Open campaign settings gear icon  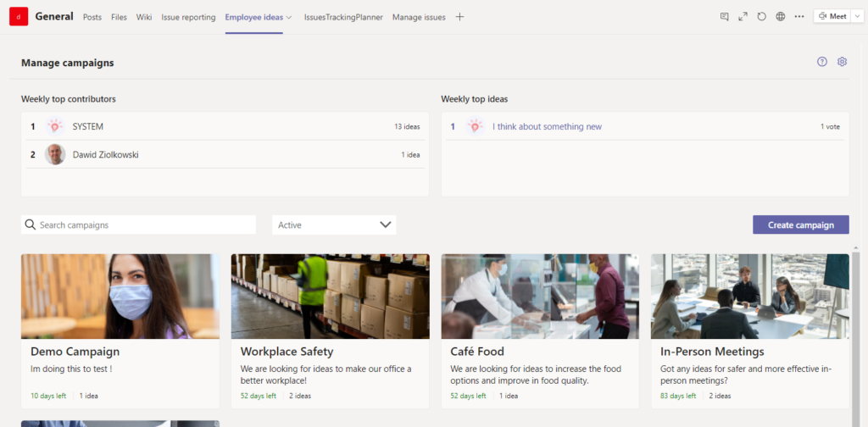point(842,62)
